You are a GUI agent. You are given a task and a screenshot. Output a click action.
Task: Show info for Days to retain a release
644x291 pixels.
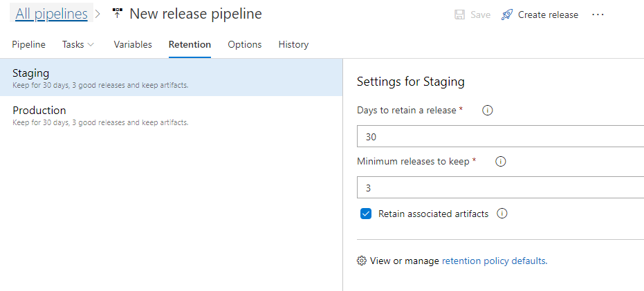click(487, 111)
